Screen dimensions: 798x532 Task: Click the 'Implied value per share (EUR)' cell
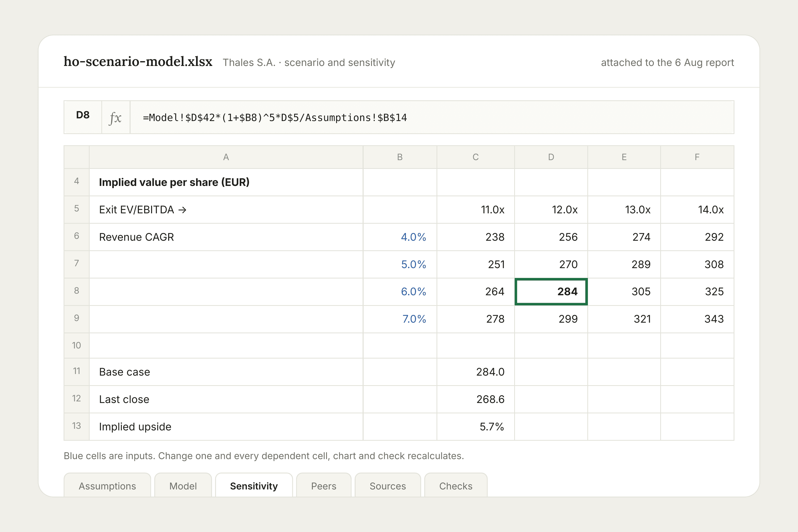pyautogui.click(x=226, y=182)
